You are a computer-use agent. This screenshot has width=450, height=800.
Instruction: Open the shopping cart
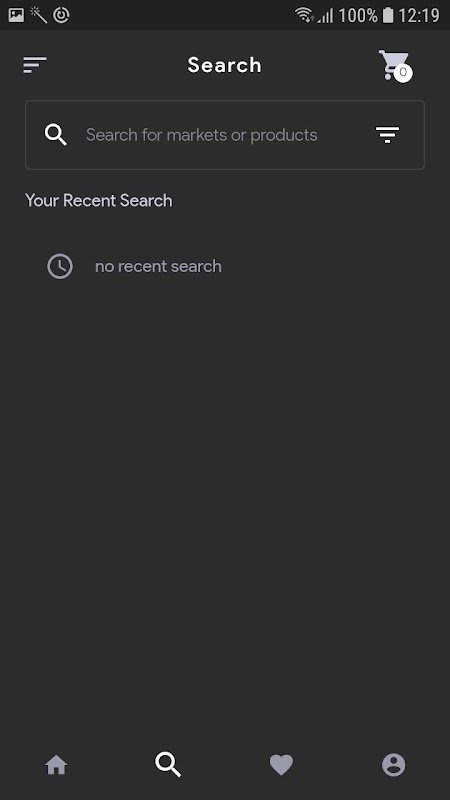coord(394,65)
